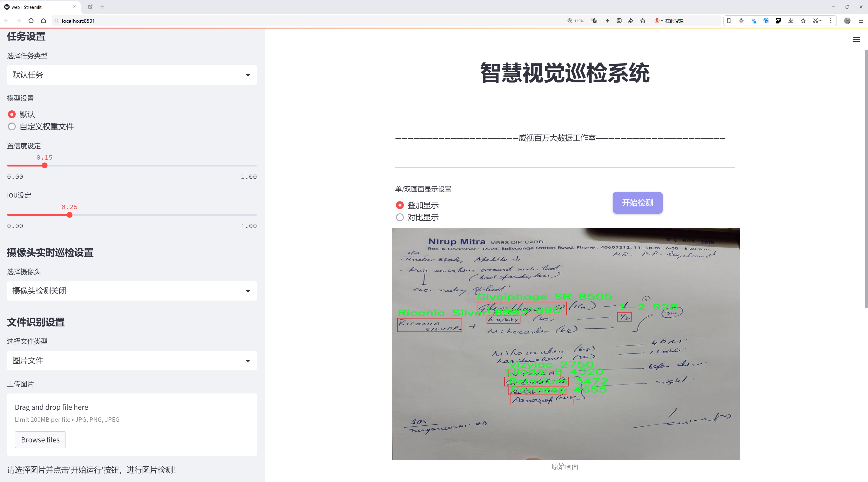The image size is (868, 482).
Task: Open the Sogou search engine selector
Action: pos(659,21)
